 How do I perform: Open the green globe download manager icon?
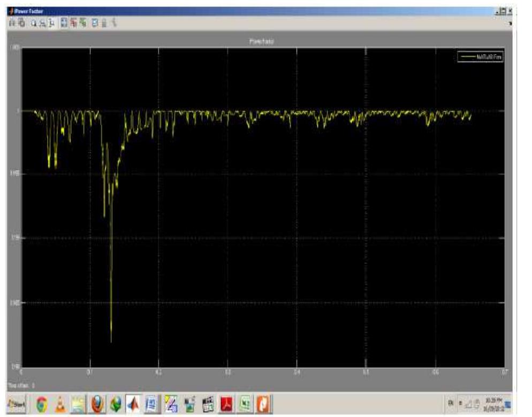click(x=116, y=404)
